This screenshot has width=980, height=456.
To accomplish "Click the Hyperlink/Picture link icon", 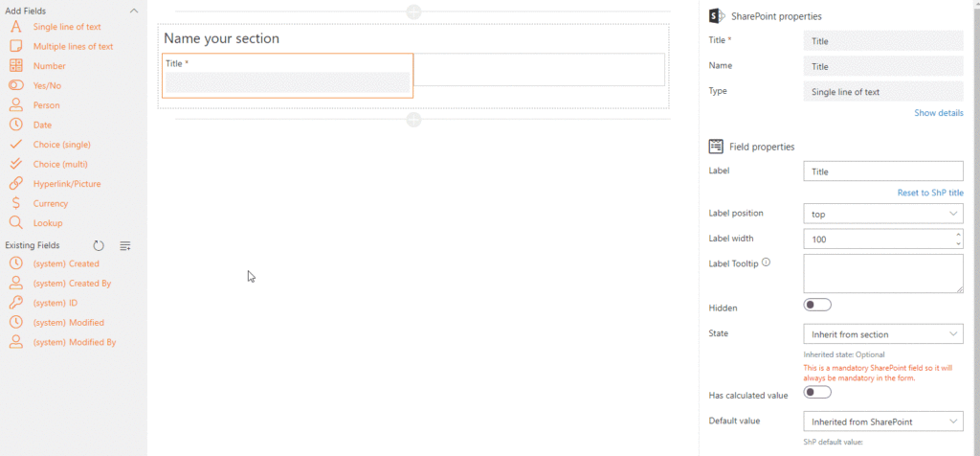I will [15, 183].
